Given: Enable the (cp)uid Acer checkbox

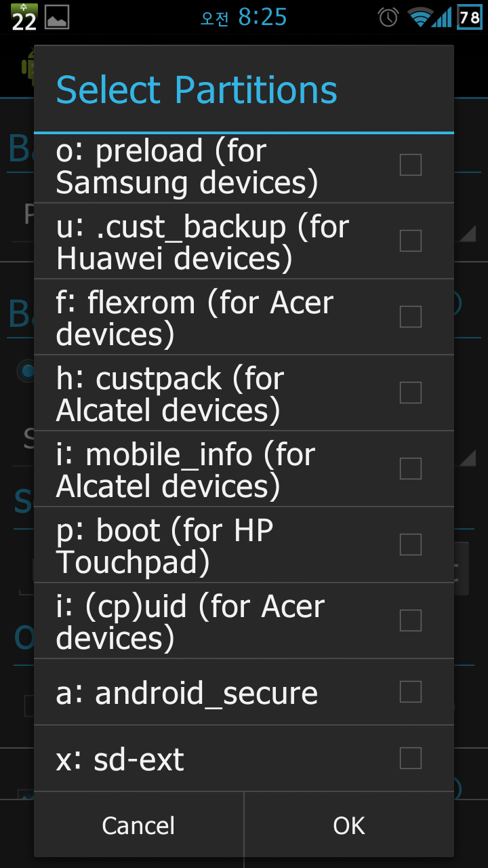Looking at the screenshot, I should (411, 620).
